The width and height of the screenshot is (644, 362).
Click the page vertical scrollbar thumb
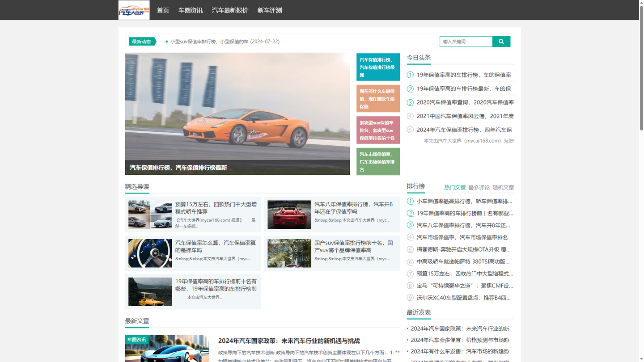point(641,67)
